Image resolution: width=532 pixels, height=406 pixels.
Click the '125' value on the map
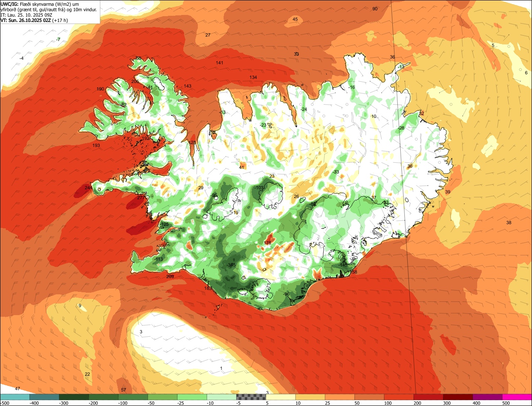165,224
